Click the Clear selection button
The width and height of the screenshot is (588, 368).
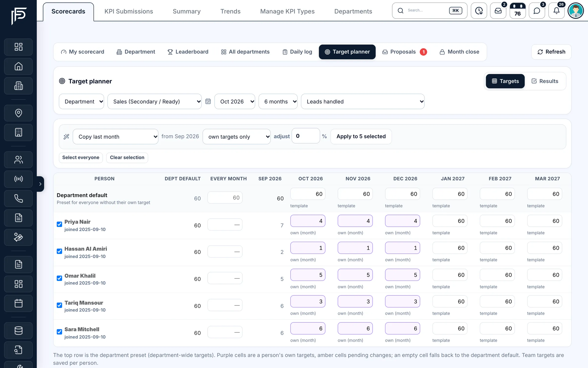[127, 158]
